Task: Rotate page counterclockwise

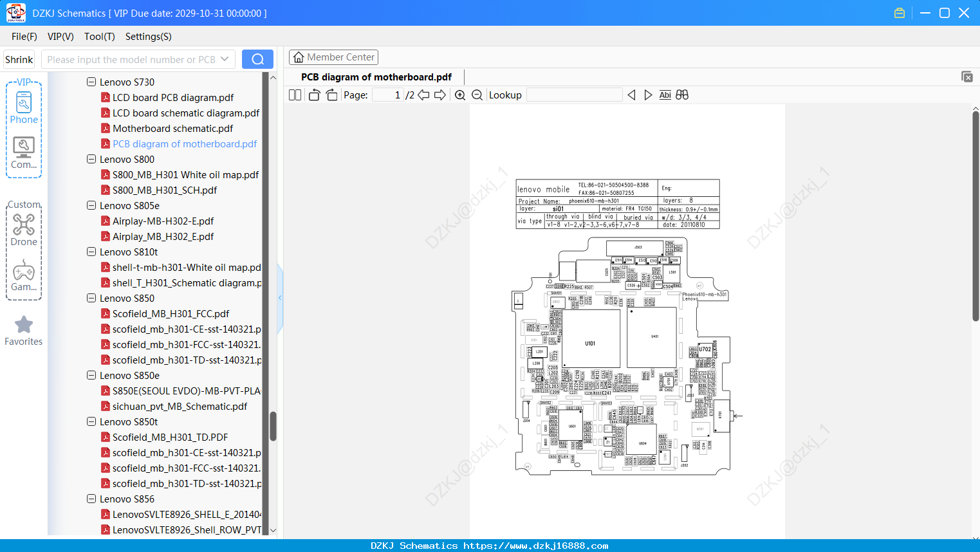Action: (x=314, y=95)
